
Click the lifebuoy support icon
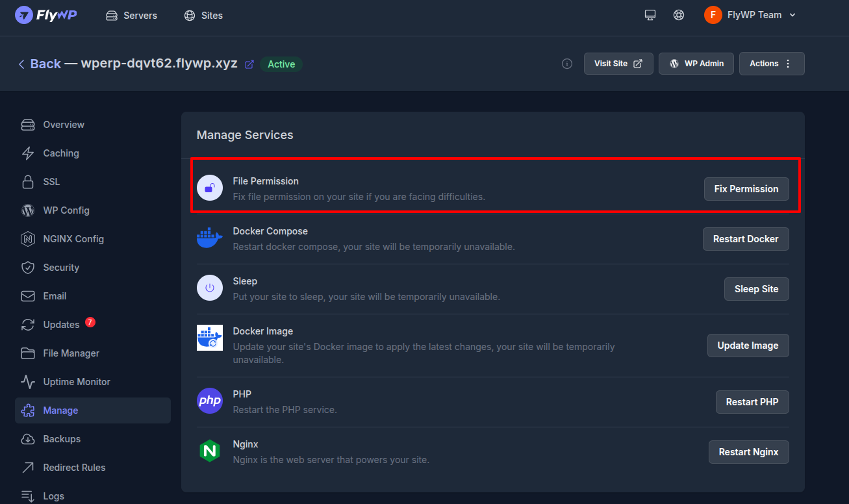(x=679, y=15)
